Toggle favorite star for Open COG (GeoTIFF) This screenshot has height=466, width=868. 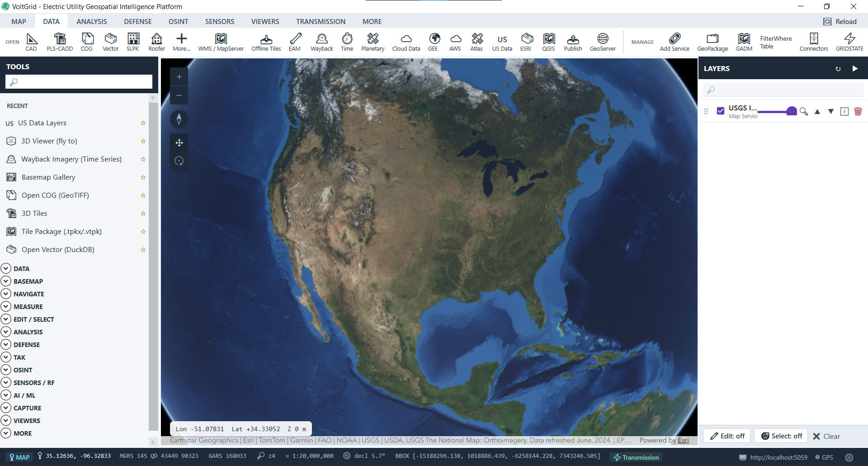click(x=143, y=195)
